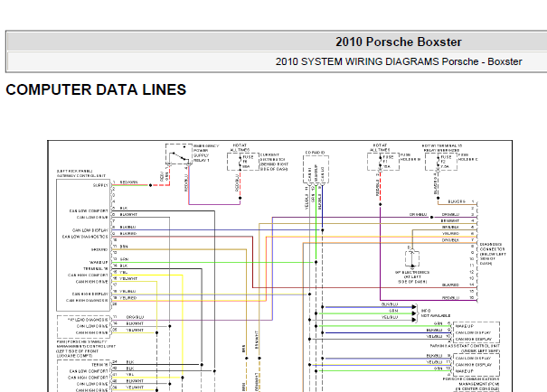Click 'BRN' wire label at gateway pin 11

(124, 247)
